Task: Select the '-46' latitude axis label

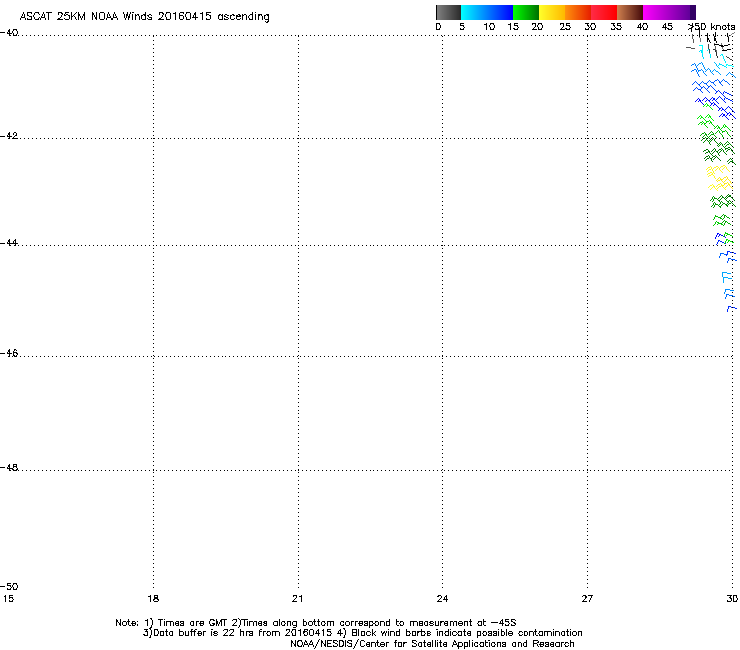Action: pyautogui.click(x=9, y=354)
